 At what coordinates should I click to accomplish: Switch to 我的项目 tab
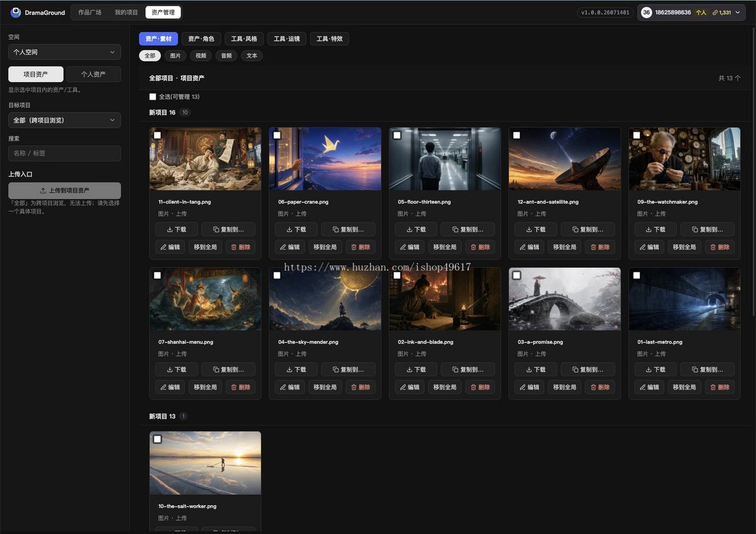click(126, 12)
